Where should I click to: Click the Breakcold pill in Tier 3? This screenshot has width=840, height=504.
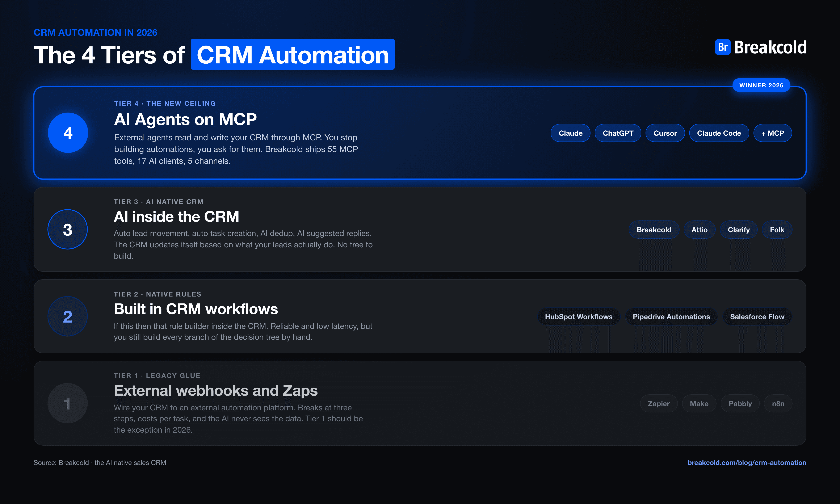pyautogui.click(x=654, y=230)
